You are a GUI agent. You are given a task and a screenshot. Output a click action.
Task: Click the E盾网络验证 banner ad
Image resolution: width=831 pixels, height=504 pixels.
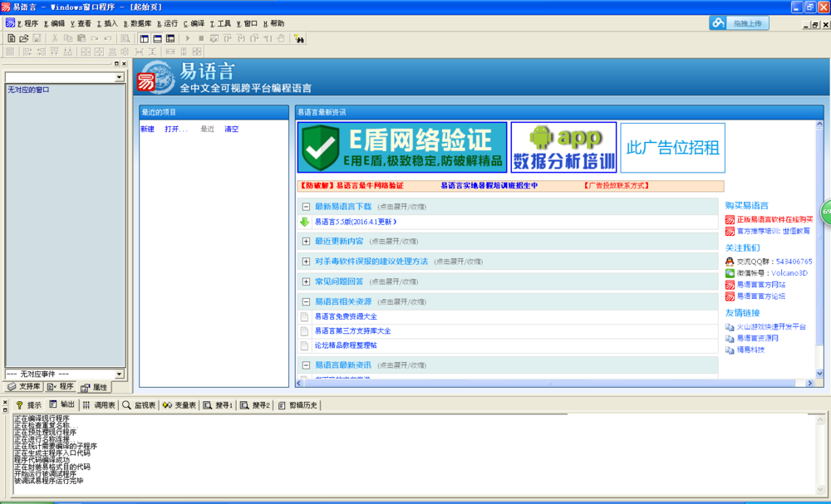coord(402,147)
